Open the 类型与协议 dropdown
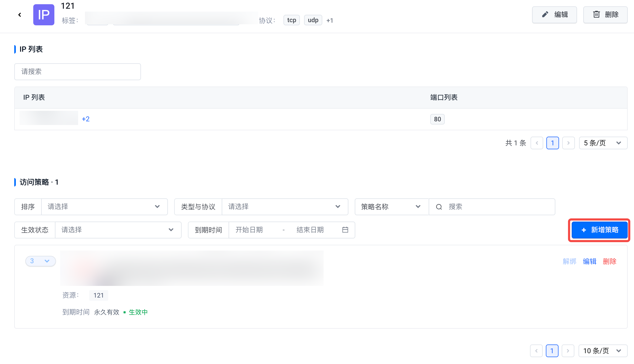Image resolution: width=634 pixels, height=364 pixels. coord(285,207)
